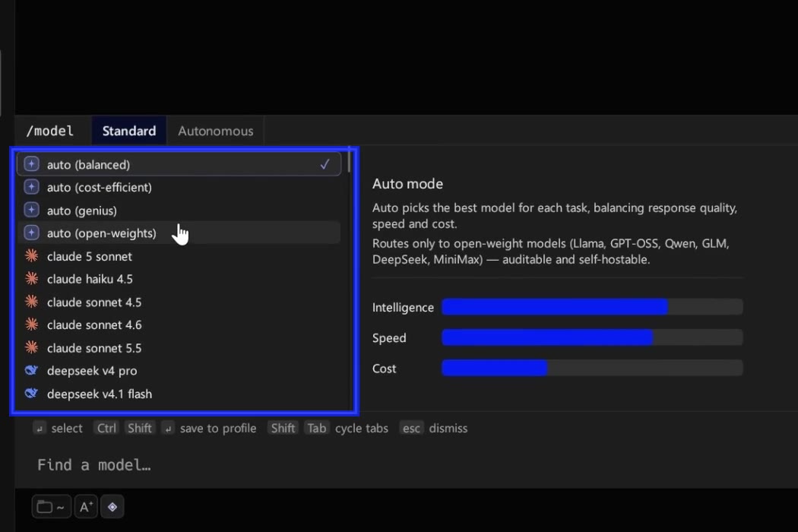Pick the auto (genius) model

(x=179, y=211)
